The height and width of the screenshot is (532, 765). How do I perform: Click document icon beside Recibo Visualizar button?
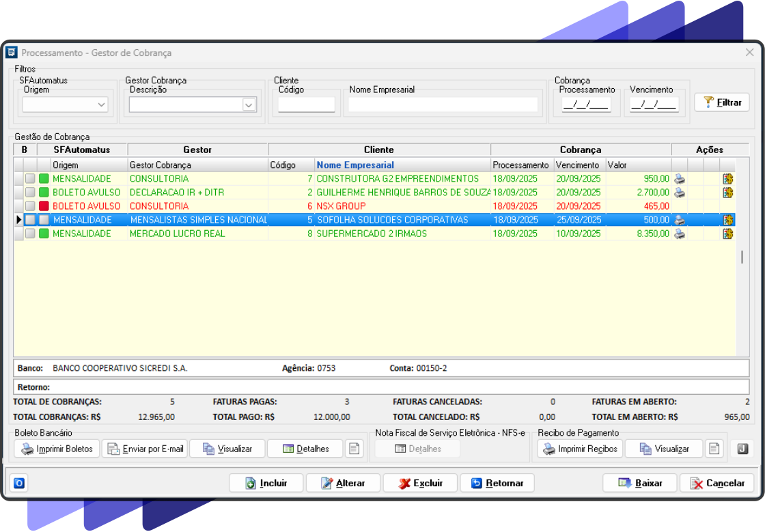(713, 449)
